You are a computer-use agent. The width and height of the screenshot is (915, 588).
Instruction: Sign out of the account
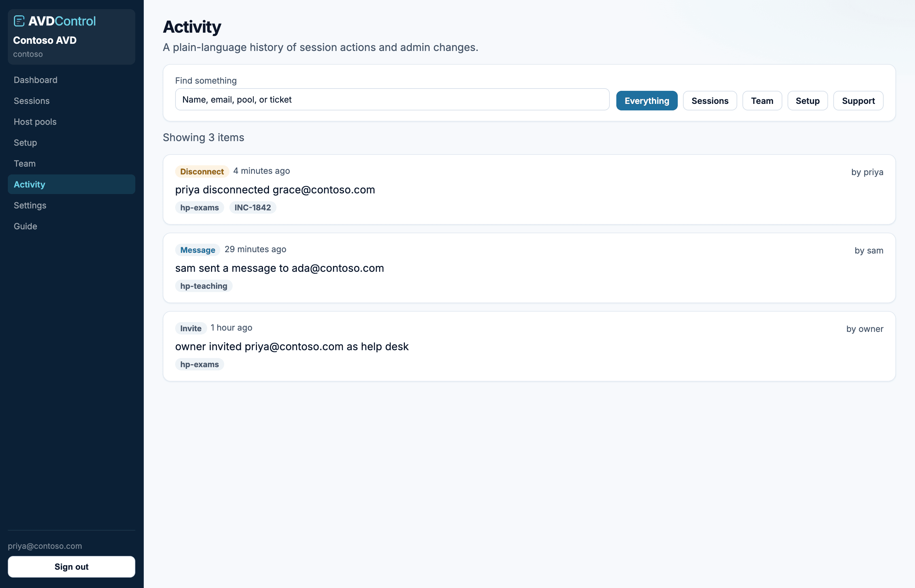click(x=72, y=567)
